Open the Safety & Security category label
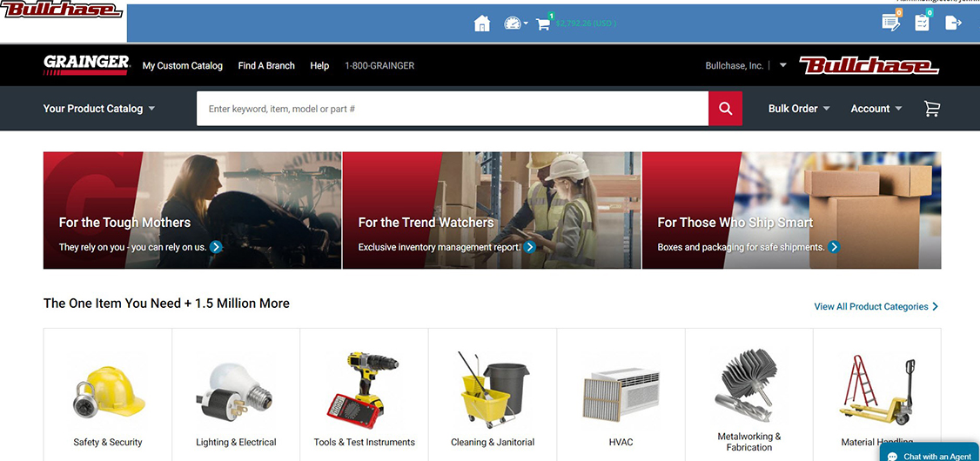Screen dimensions: 980x461 (108, 442)
